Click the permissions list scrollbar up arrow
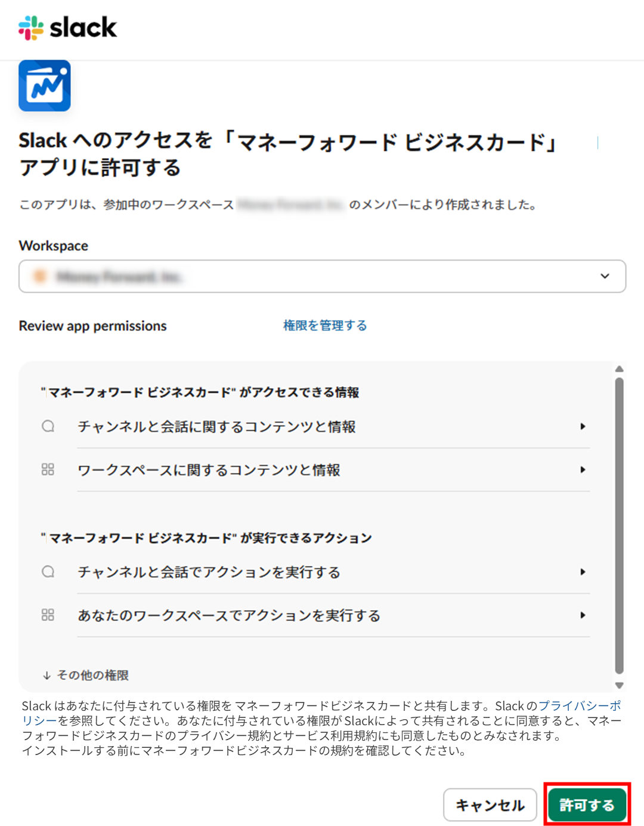The image size is (644, 826). click(x=619, y=369)
